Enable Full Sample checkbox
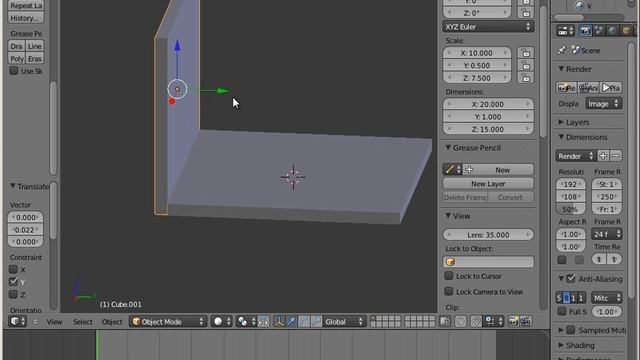 (562, 311)
